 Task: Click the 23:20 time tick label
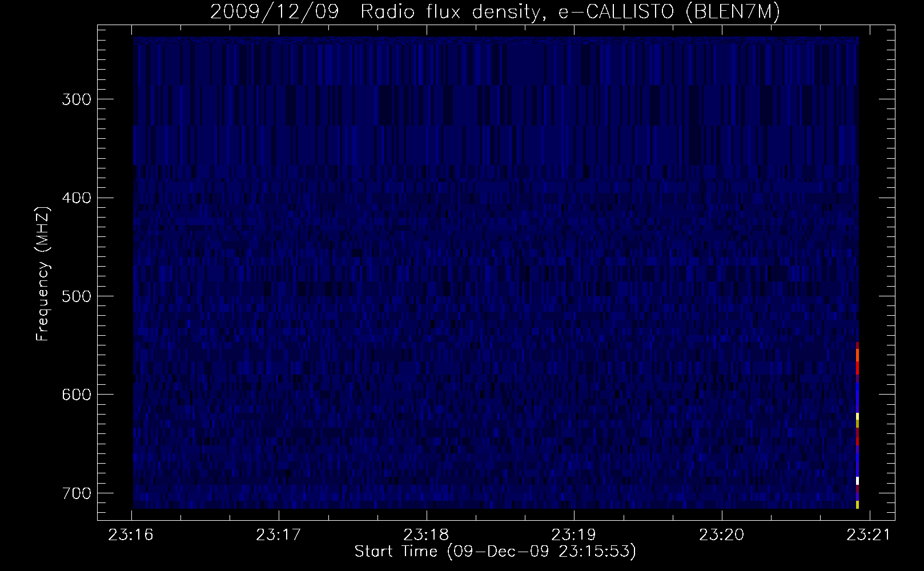(x=722, y=535)
